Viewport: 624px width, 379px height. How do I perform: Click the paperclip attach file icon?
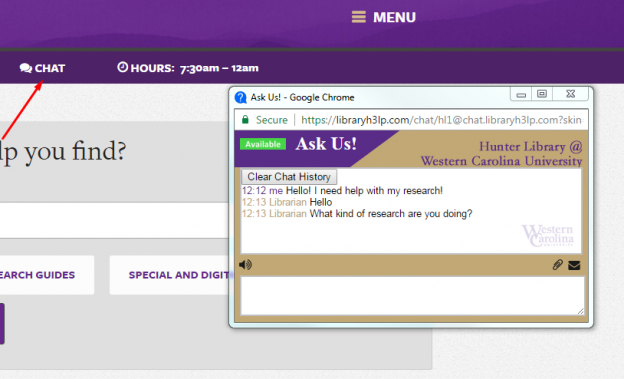click(x=558, y=265)
